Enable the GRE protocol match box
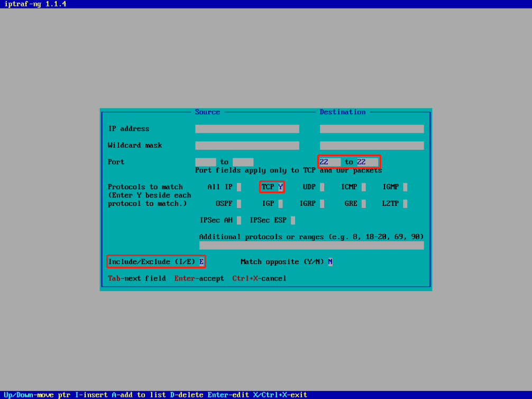The width and height of the screenshot is (532, 399). (x=363, y=204)
